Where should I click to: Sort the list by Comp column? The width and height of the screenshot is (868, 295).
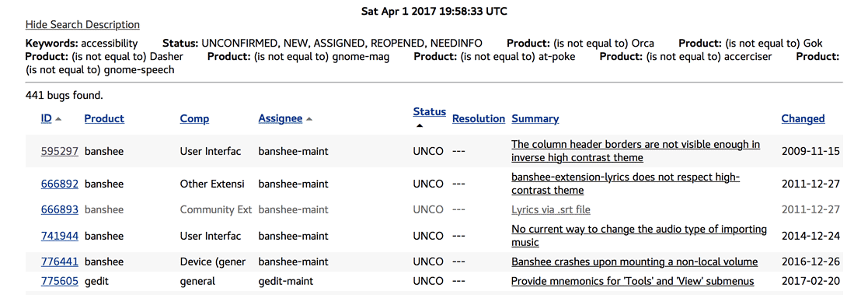point(195,118)
